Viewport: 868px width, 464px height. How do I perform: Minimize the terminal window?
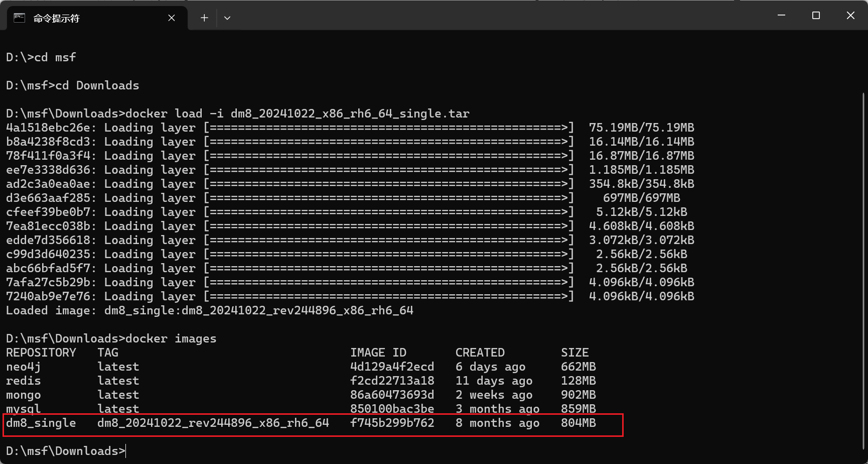pyautogui.click(x=781, y=16)
